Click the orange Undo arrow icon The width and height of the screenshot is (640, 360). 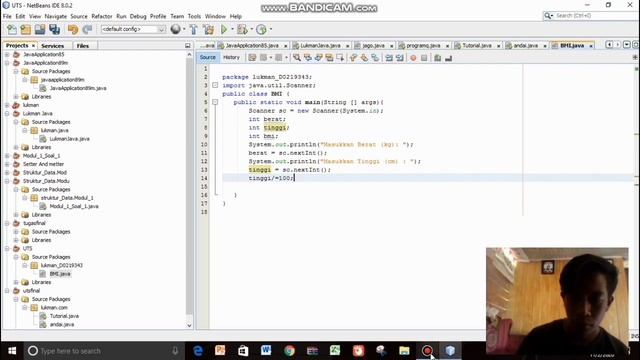click(73, 29)
